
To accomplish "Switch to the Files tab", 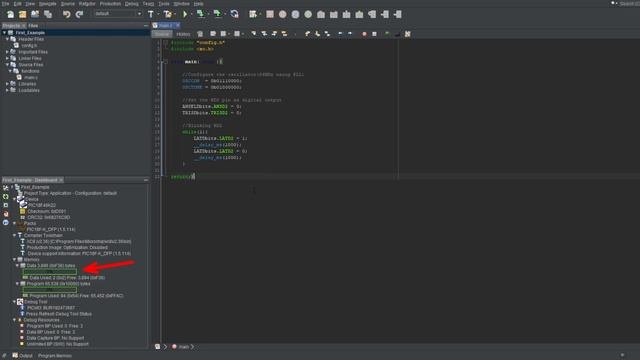I will click(33, 25).
